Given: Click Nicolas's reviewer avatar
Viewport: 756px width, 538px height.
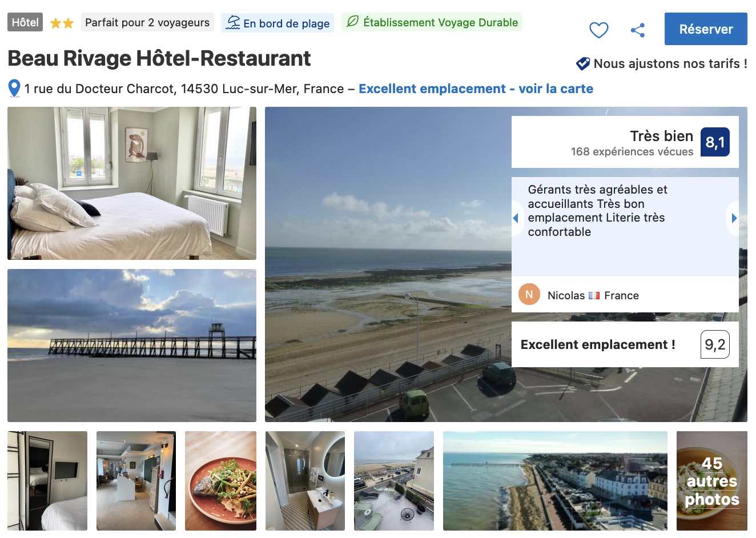Looking at the screenshot, I should [529, 295].
